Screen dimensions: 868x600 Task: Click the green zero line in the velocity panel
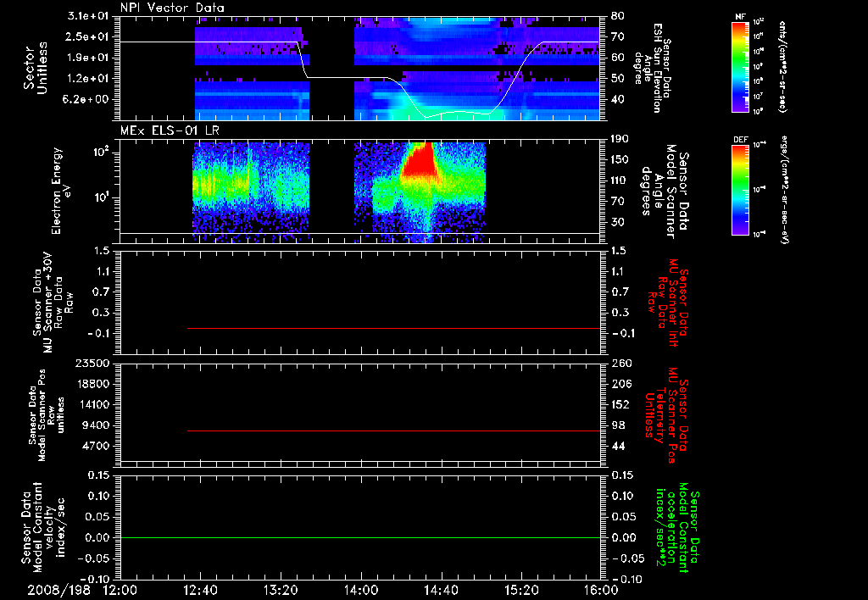coord(360,537)
